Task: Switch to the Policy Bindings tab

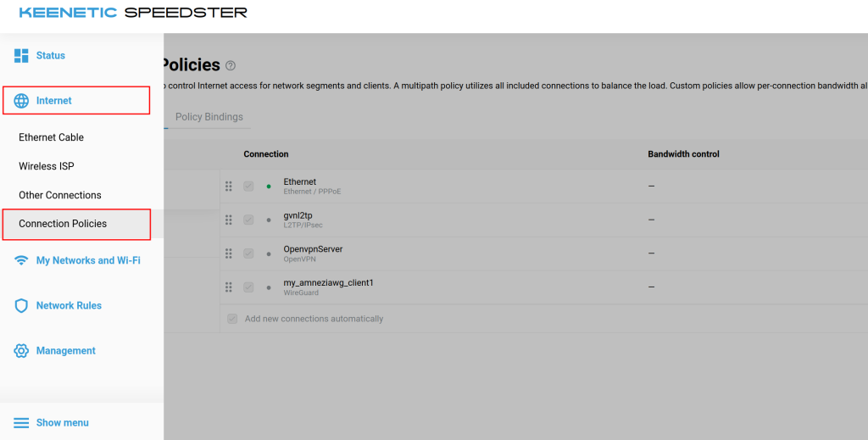Action: (209, 117)
